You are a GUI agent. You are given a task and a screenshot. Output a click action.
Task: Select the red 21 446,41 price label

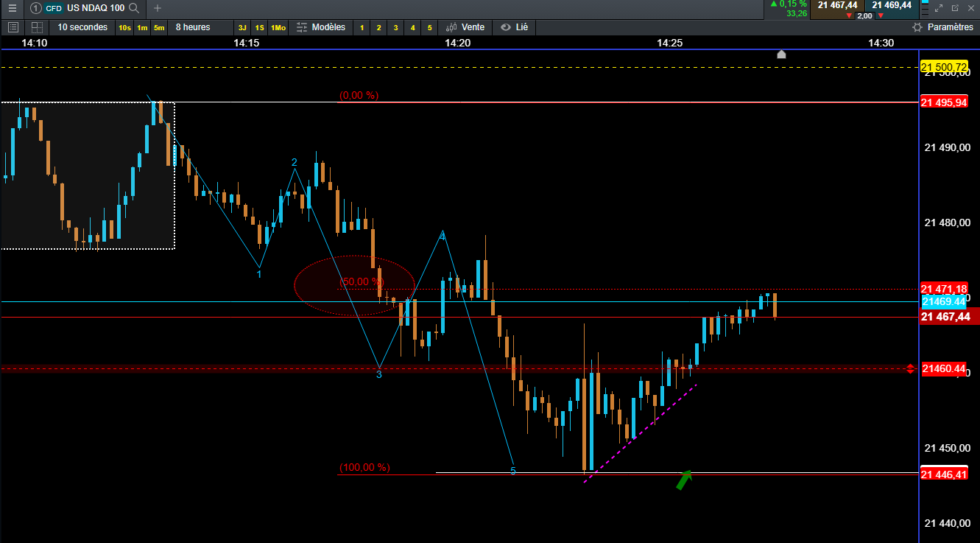[x=945, y=474]
